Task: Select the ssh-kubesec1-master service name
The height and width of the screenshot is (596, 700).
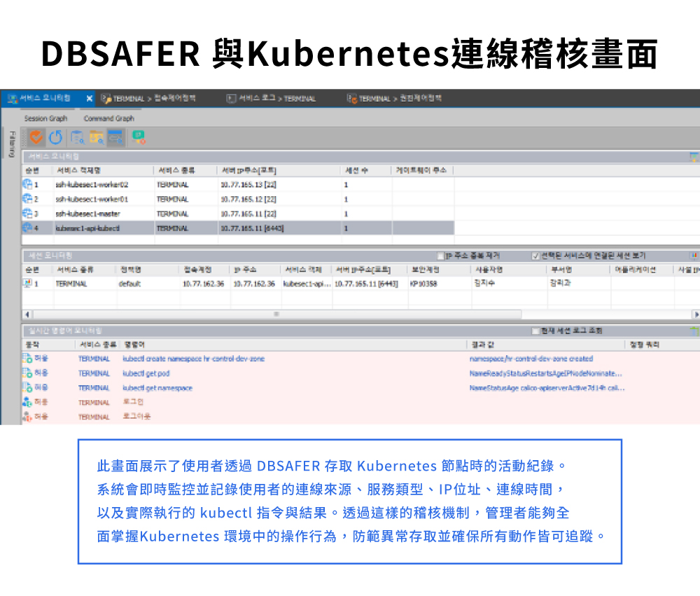Action: (88, 214)
